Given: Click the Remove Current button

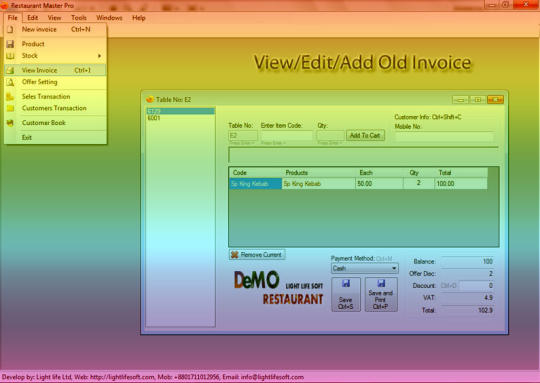Looking at the screenshot, I should coord(257,255).
